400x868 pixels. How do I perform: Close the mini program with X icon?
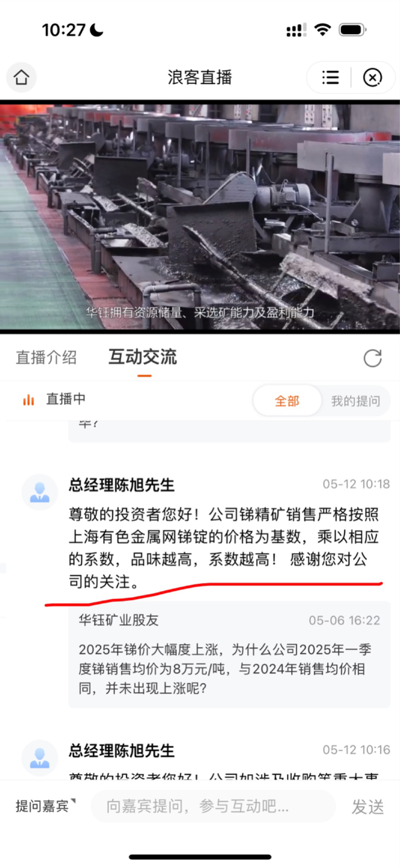[372, 78]
